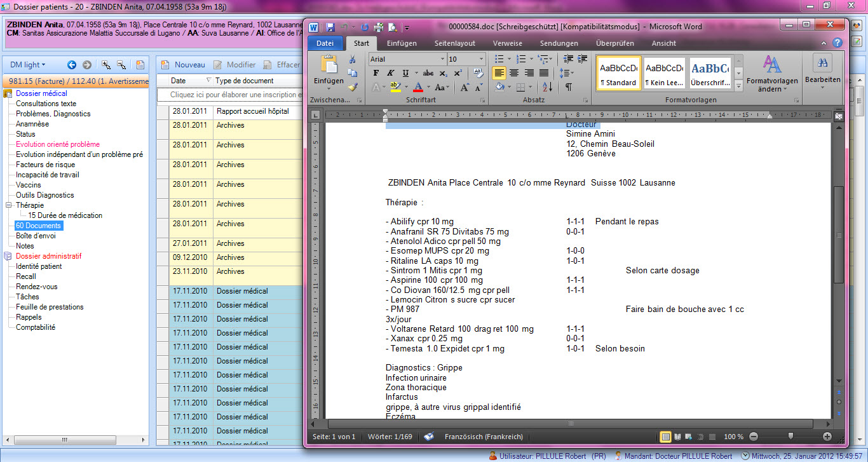
Task: Click the zoom out minus button
Action: pos(753,437)
